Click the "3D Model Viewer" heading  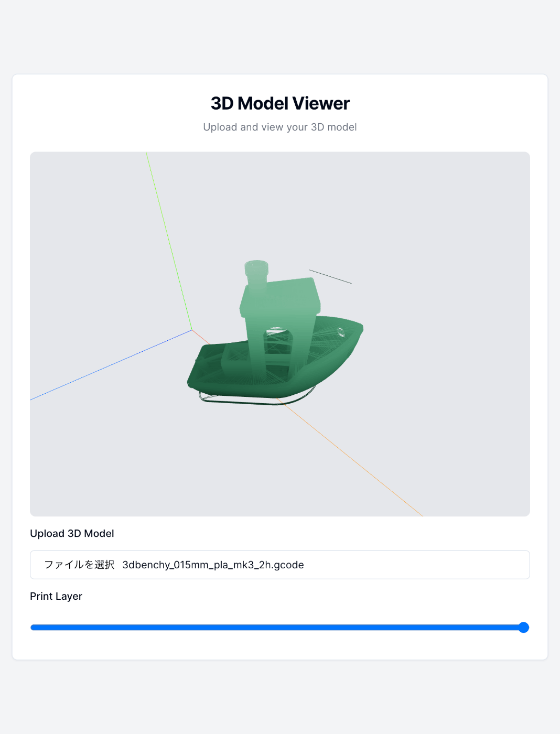[x=280, y=103]
